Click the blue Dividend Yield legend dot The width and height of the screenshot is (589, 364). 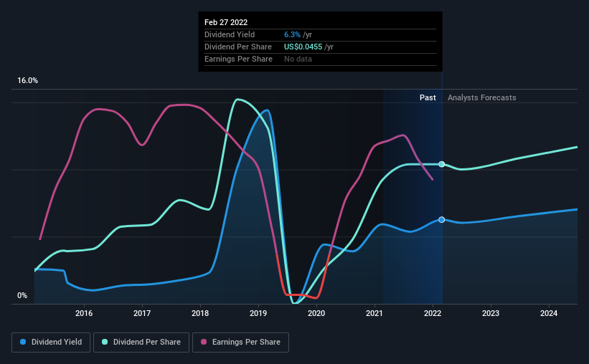tap(23, 342)
